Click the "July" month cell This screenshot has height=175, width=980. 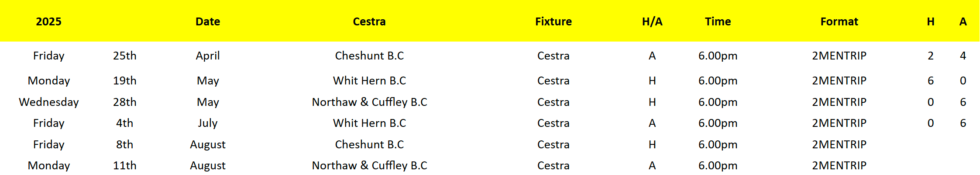coord(208,123)
